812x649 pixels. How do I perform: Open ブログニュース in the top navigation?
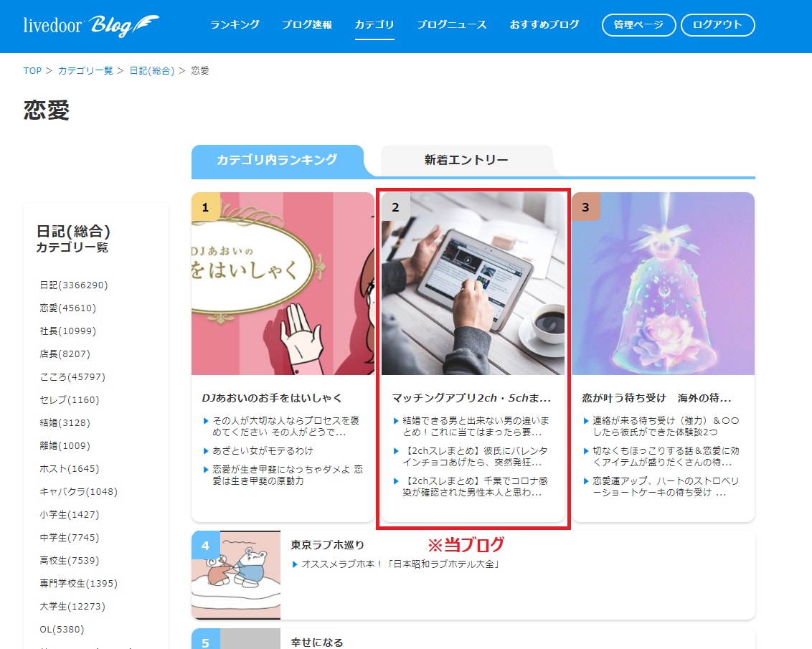pyautogui.click(x=452, y=24)
